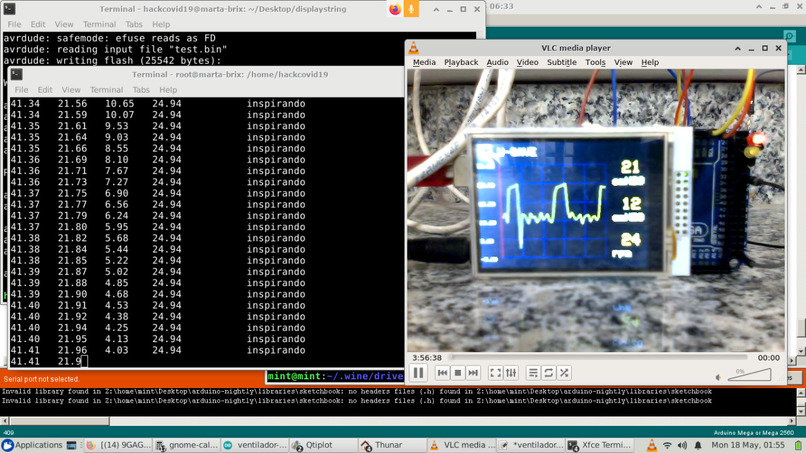Stop VLC playback
Image resolution: width=806 pixels, height=453 pixels.
pyautogui.click(x=457, y=373)
